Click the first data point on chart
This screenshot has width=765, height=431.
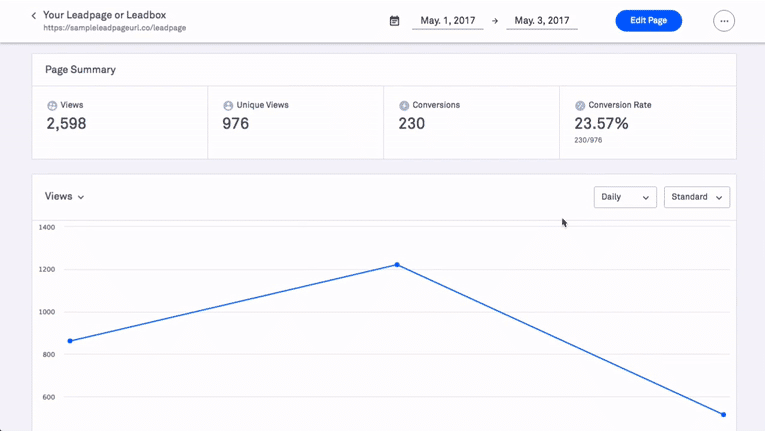[70, 341]
